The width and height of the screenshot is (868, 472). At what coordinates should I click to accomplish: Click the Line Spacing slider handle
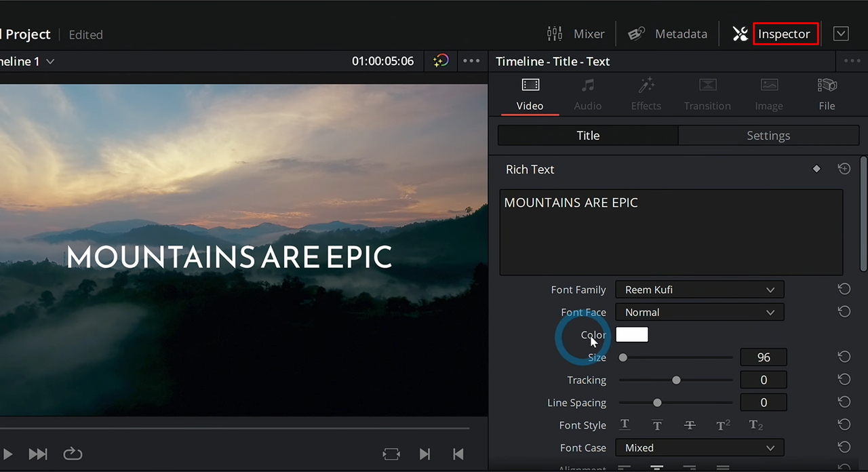tap(657, 402)
